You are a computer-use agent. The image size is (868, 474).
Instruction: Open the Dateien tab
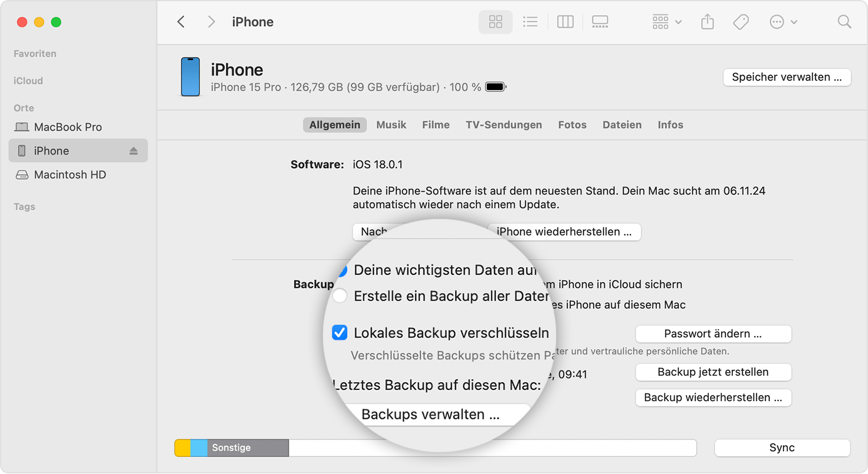[622, 125]
